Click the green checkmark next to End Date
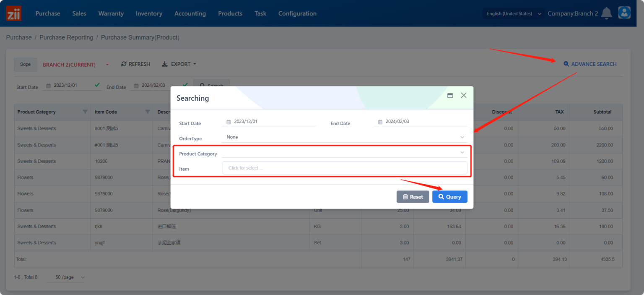The width and height of the screenshot is (644, 295). [184, 85]
